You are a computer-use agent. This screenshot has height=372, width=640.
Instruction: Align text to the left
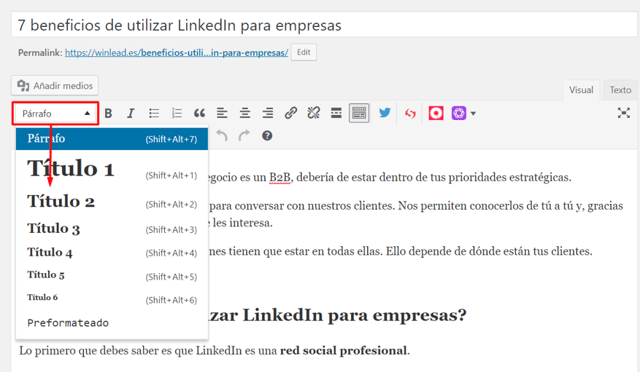(x=222, y=113)
